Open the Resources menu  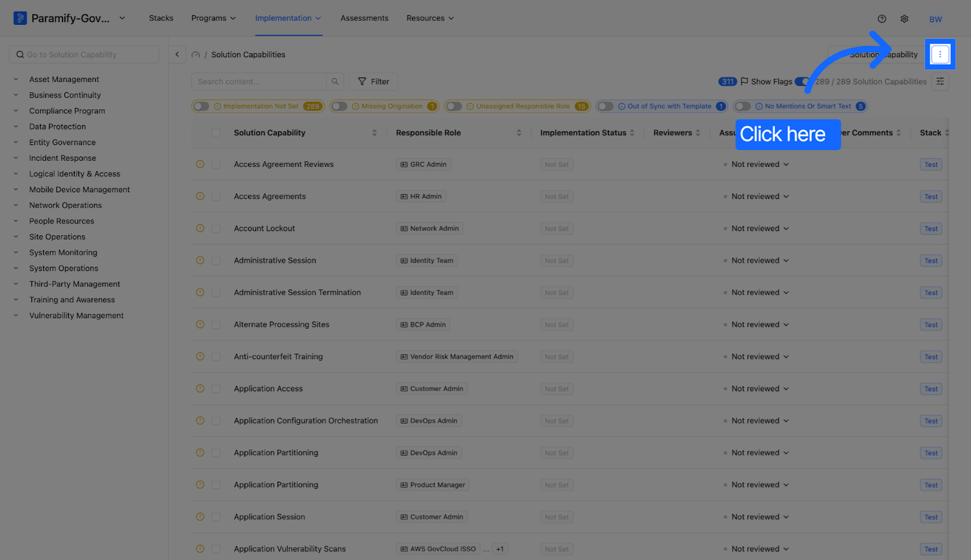[x=430, y=18]
